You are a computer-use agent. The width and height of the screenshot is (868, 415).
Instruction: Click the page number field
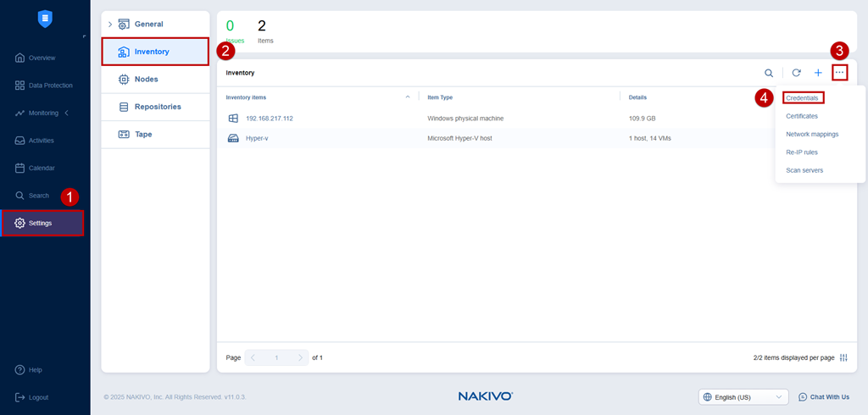click(x=277, y=358)
